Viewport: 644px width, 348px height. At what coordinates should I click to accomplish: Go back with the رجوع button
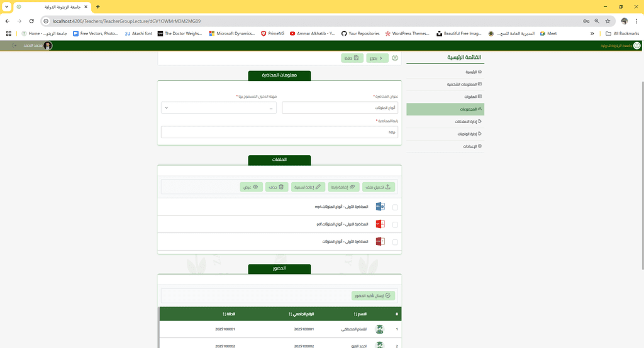pos(377,58)
